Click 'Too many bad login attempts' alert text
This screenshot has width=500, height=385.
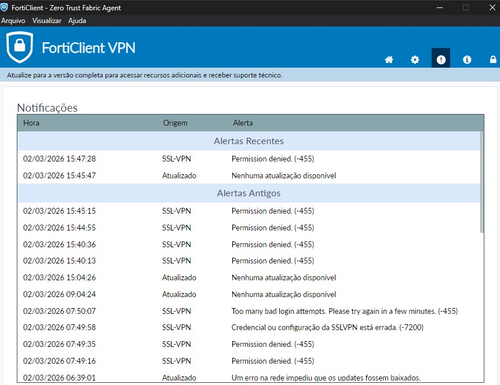coord(345,311)
